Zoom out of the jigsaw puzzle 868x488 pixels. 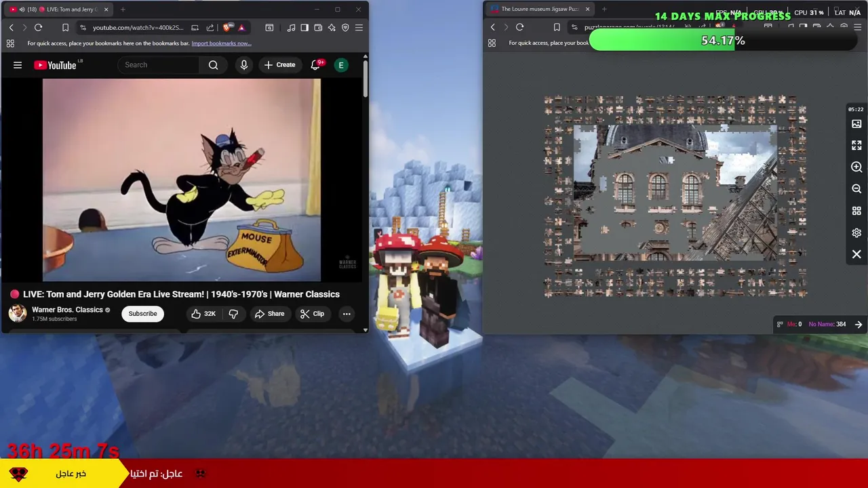(856, 189)
